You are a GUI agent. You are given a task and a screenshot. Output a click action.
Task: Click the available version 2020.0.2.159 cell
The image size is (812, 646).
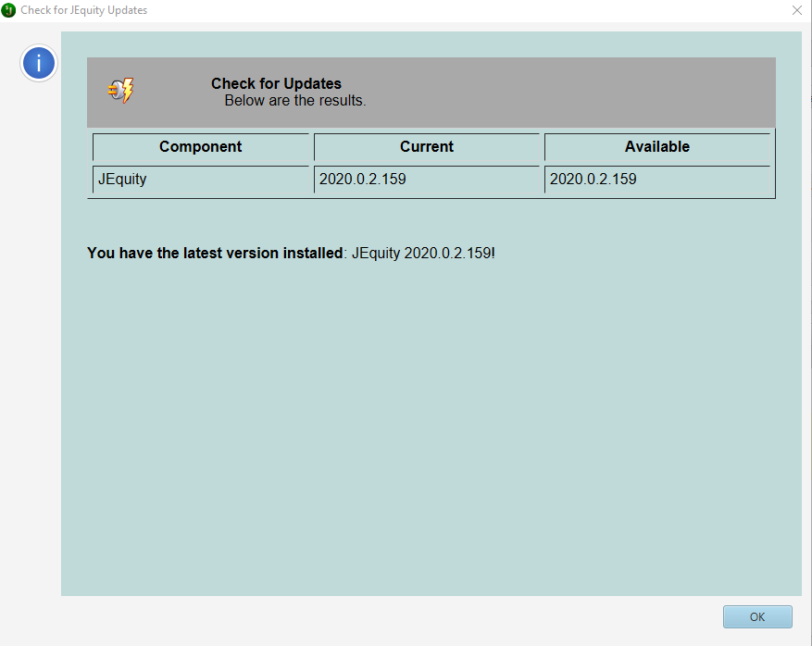point(657,180)
